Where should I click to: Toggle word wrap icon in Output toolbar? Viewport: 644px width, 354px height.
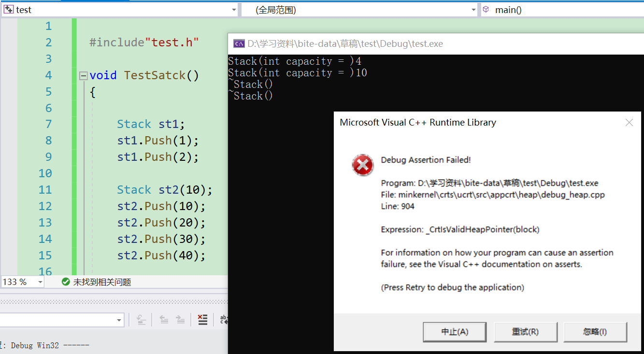click(223, 320)
